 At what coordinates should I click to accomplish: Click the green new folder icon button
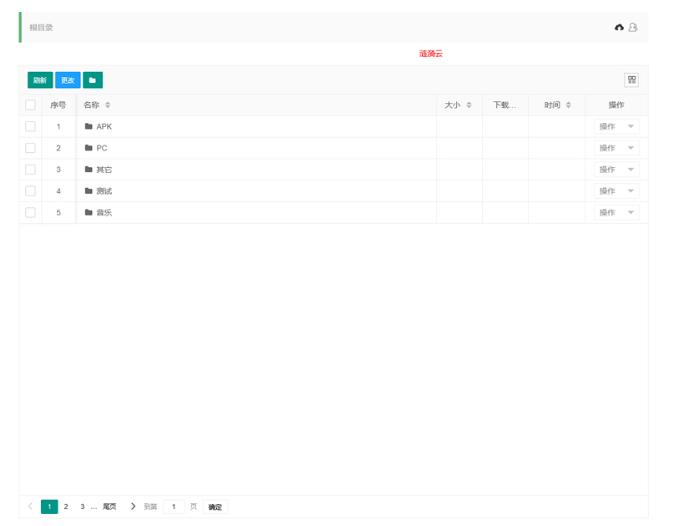(92, 80)
